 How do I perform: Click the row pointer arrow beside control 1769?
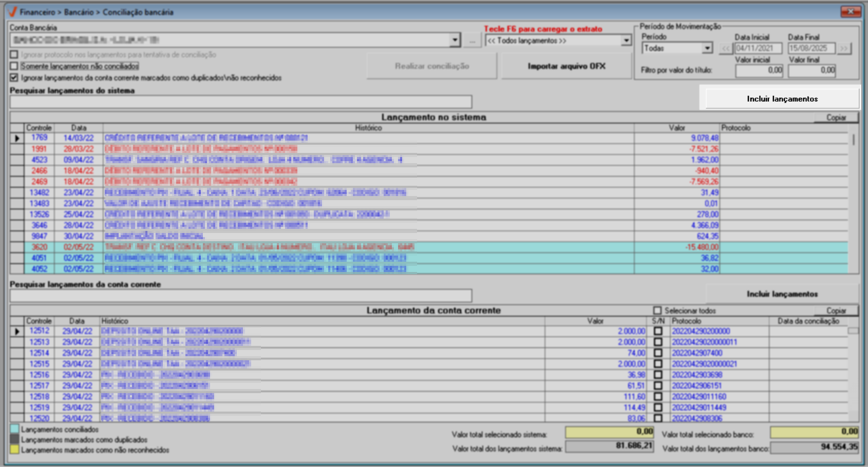(x=17, y=138)
